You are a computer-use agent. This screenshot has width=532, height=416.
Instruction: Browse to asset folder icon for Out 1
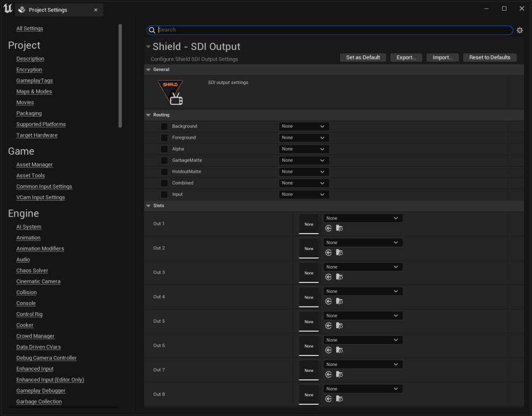339,228
